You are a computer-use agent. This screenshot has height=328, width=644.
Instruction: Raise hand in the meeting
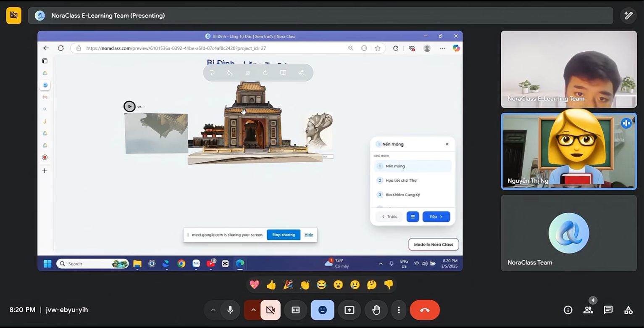[376, 310]
